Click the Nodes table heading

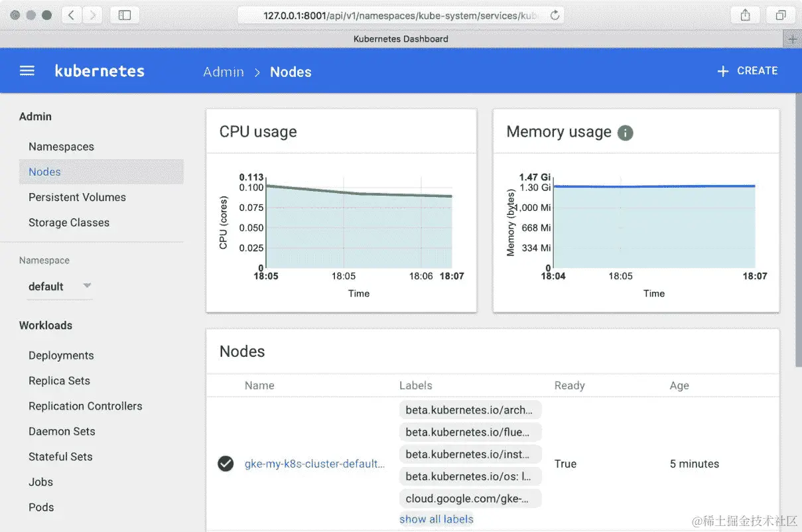242,351
